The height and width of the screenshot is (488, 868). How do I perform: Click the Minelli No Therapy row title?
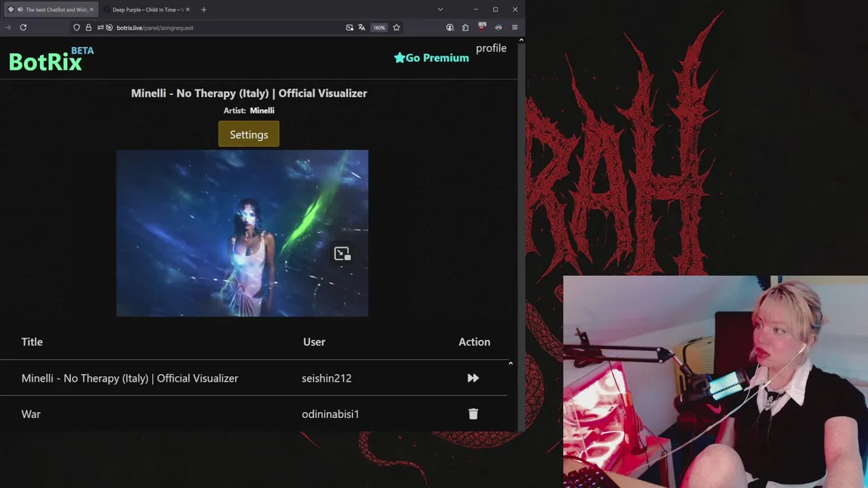[130, 378]
